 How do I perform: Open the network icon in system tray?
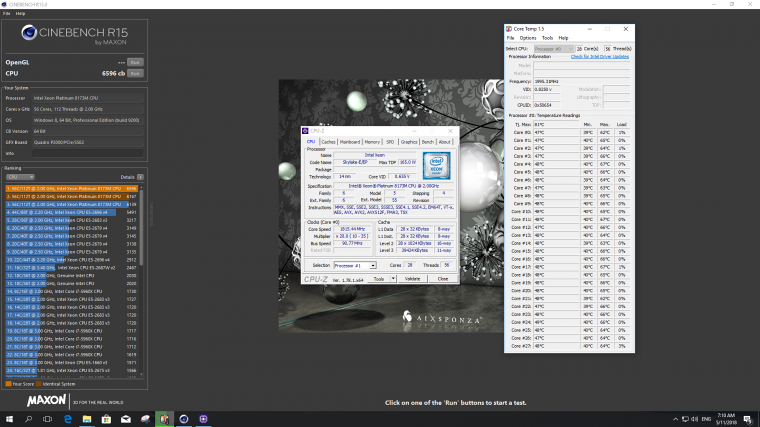click(685, 419)
